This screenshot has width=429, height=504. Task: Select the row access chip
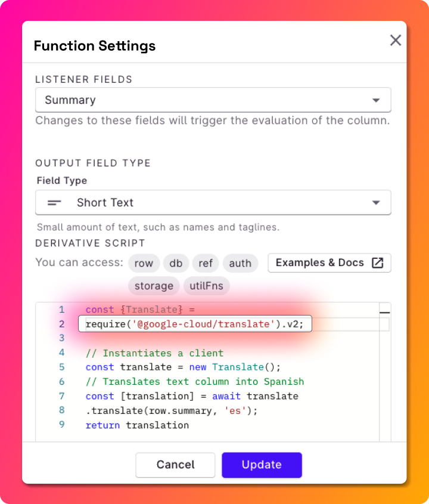pyautogui.click(x=144, y=263)
